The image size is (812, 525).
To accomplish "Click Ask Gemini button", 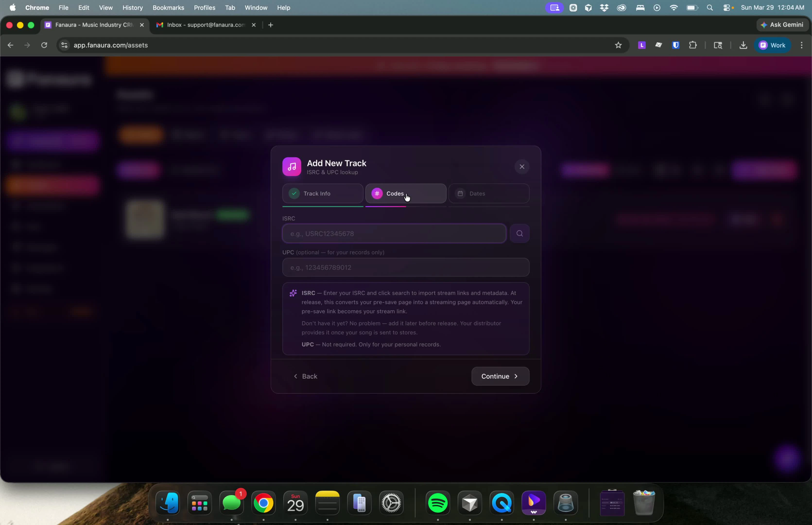I will pyautogui.click(x=782, y=25).
